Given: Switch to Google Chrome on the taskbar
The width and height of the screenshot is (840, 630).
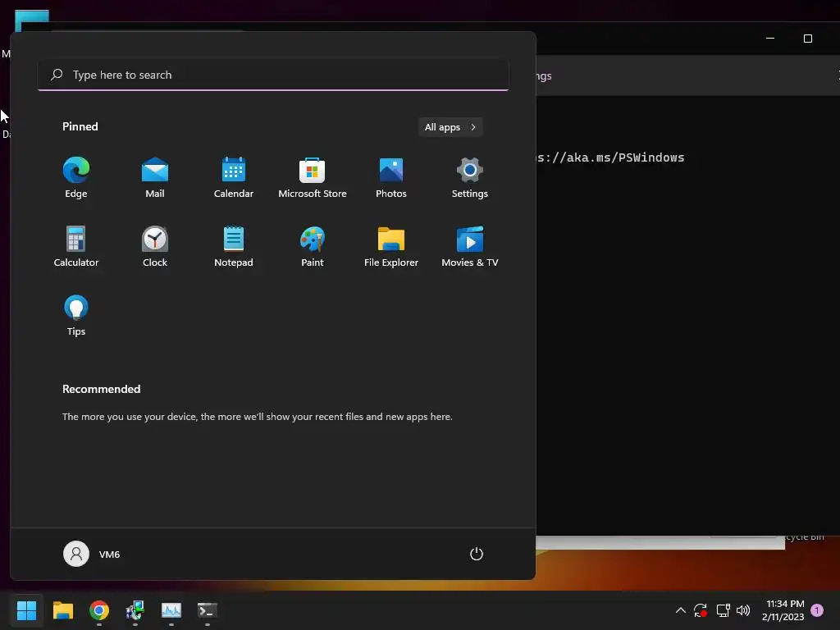Looking at the screenshot, I should pyautogui.click(x=99, y=610).
